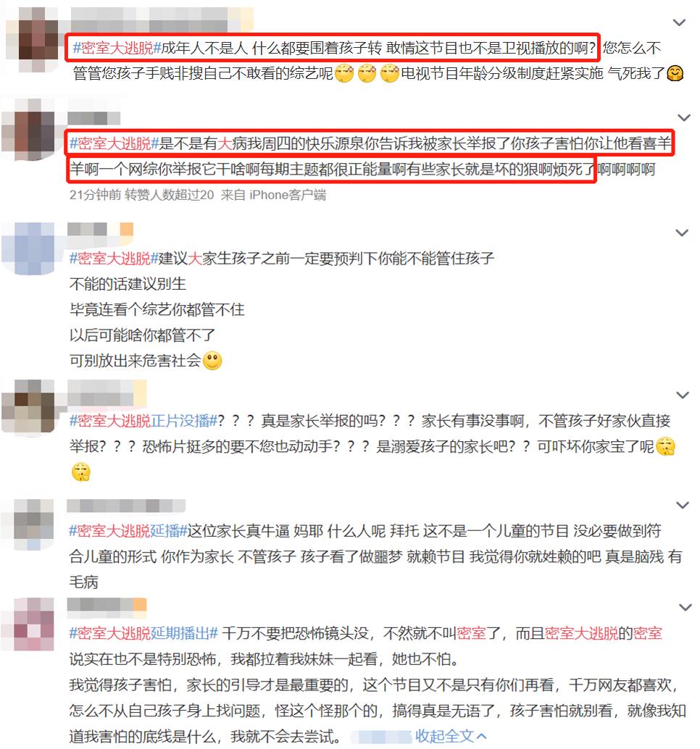
Task: Expand options chevron on second post
Action: point(684,117)
